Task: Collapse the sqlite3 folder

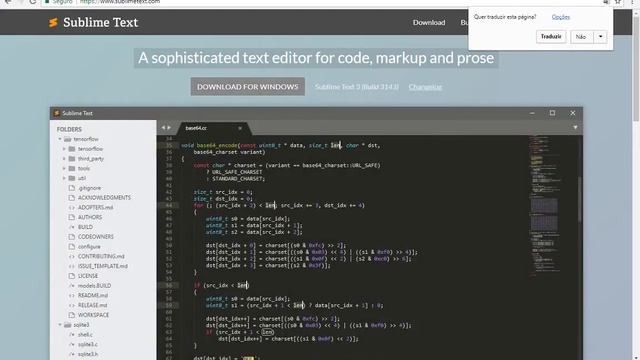Action: tap(60, 325)
